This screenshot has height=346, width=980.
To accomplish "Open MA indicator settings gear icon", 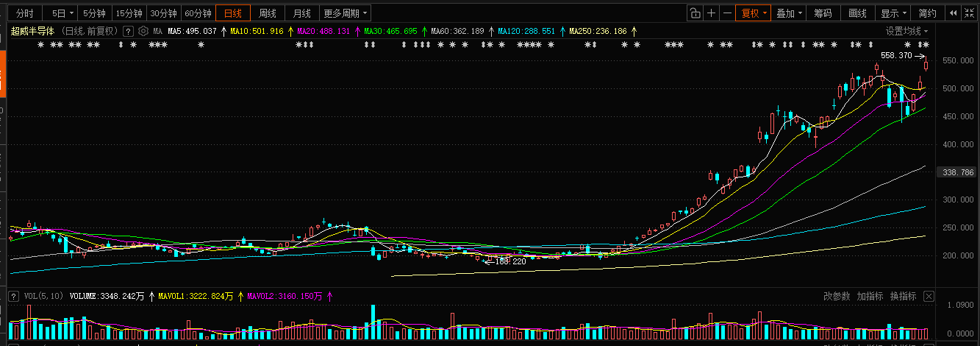I will pyautogui.click(x=143, y=31).
